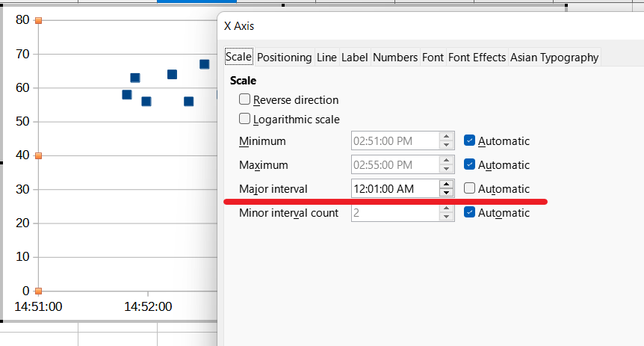This screenshot has width=644, height=346.
Task: Decrease the Major interval with down arrow
Action: coord(447,193)
